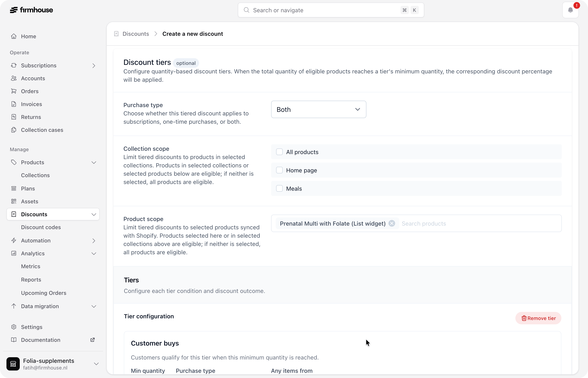The width and height of the screenshot is (588, 378).
Task: Click the Collection cases icon
Action: (x=14, y=130)
